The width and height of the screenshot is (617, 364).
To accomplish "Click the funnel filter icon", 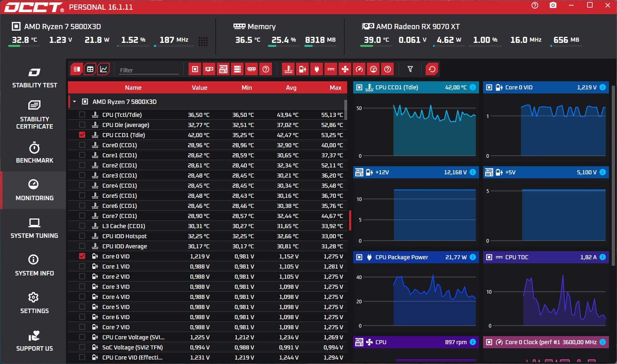I will click(x=410, y=69).
